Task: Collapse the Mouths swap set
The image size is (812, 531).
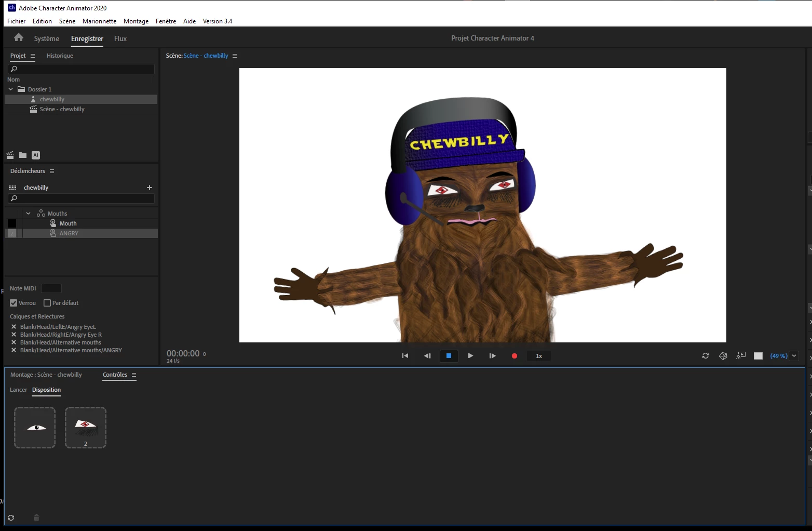Action: tap(28, 214)
